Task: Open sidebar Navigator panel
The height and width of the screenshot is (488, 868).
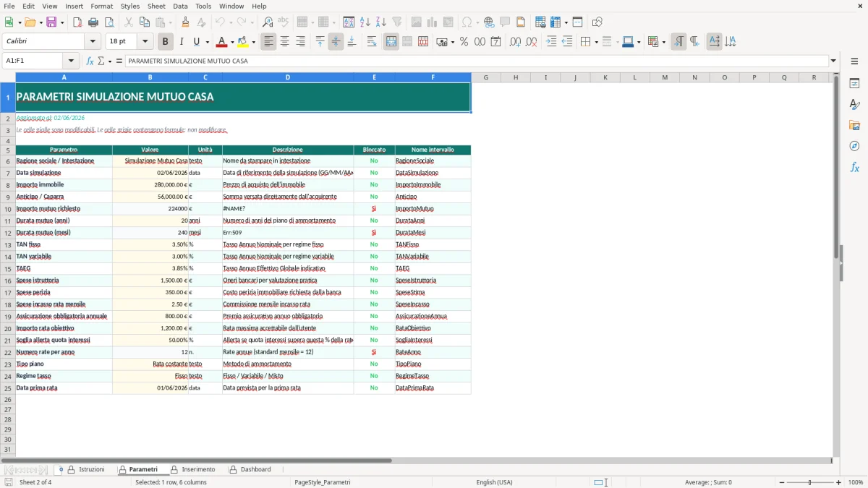Action: 854,146
